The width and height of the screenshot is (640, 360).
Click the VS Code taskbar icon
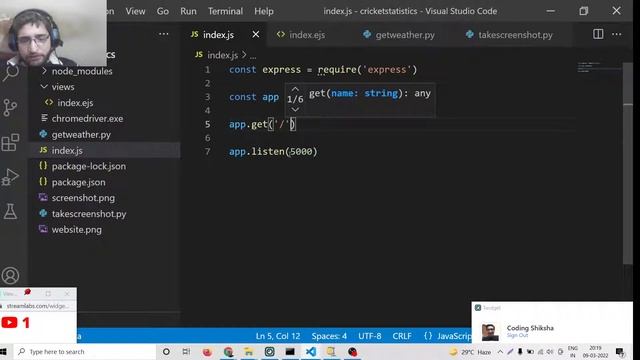(311, 351)
